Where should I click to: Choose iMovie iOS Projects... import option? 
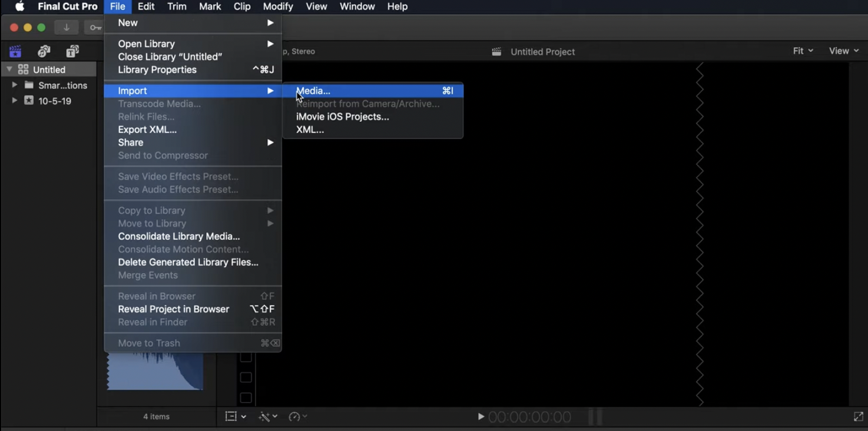[x=373, y=117]
